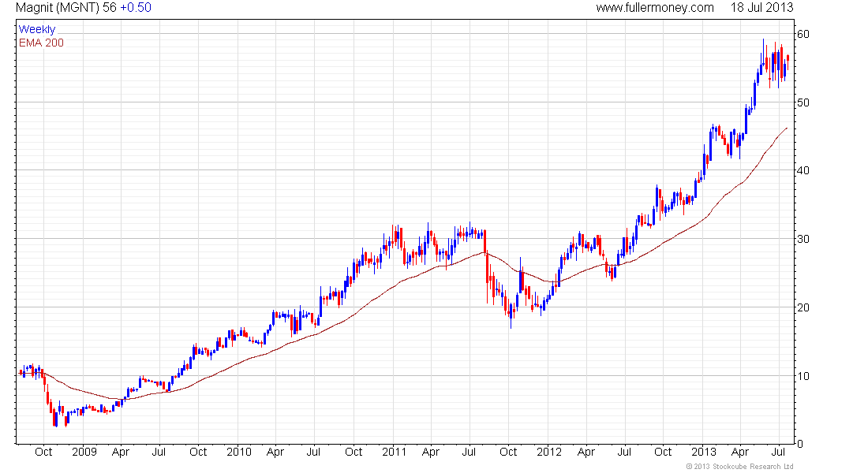
Task: Click the '2009' year axis label
Action: click(84, 452)
